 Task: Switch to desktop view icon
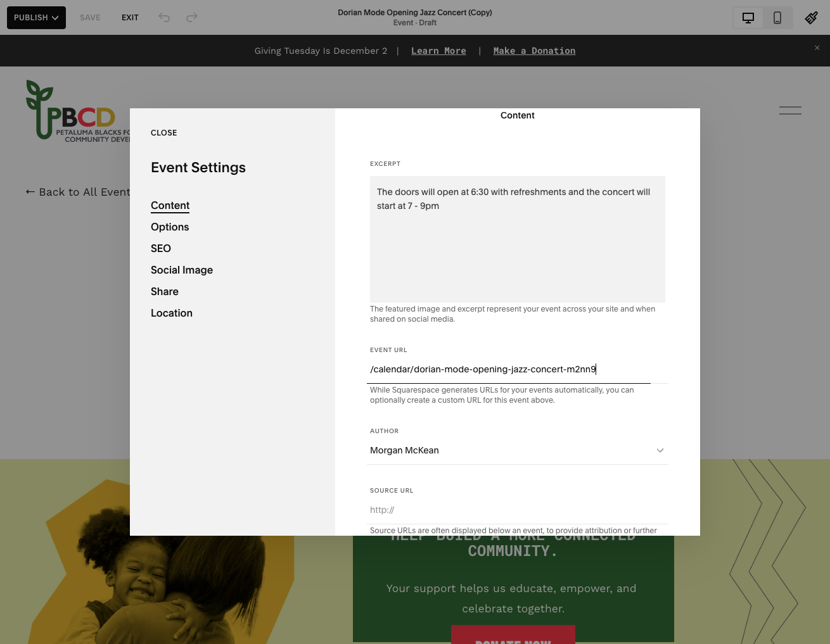(x=748, y=18)
